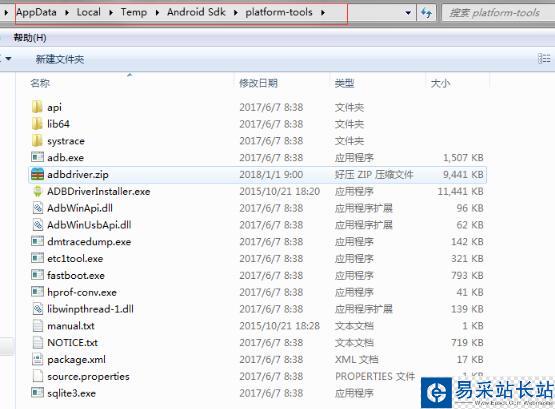Select the adb.exe file name

[x=65, y=157]
